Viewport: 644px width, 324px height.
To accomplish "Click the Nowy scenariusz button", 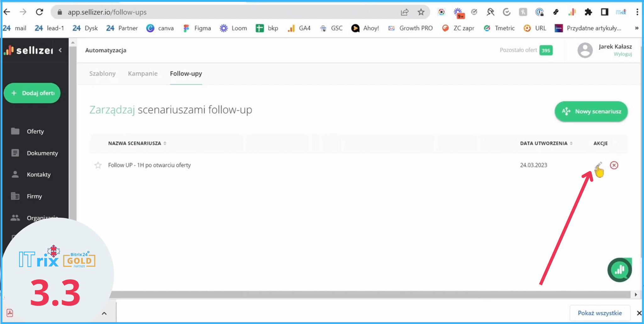I will (591, 112).
